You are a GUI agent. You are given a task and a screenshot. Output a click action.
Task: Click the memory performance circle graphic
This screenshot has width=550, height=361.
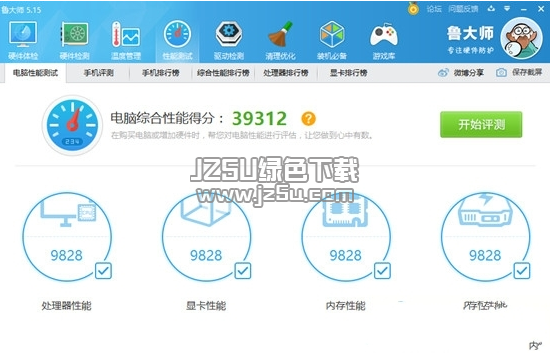coord(346,236)
